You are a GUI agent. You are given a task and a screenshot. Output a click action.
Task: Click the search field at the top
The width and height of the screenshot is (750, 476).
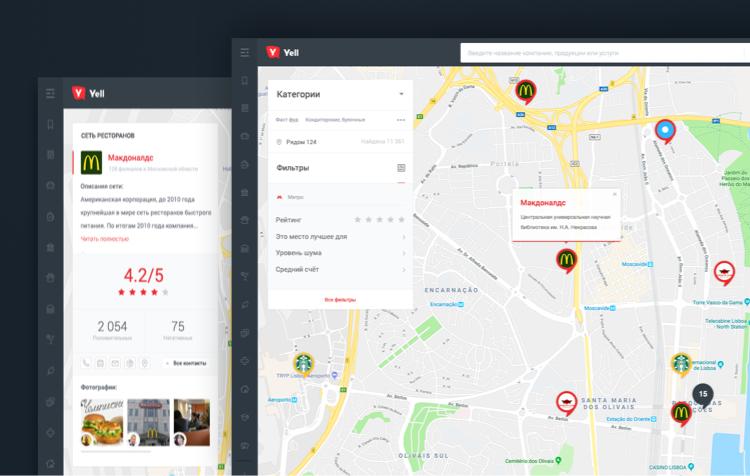click(600, 52)
